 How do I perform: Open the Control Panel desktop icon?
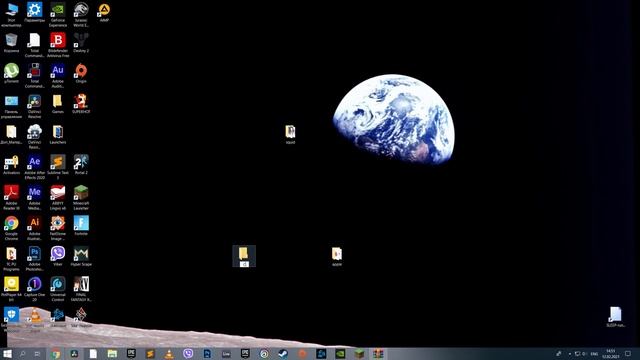(x=11, y=106)
